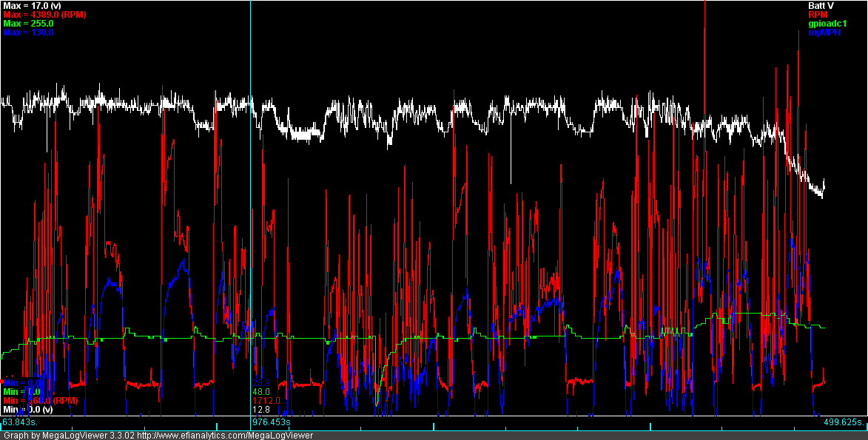868x440 pixels.
Task: Select the red 'Min = 368.0 (RPM)' label
Action: click(x=41, y=400)
